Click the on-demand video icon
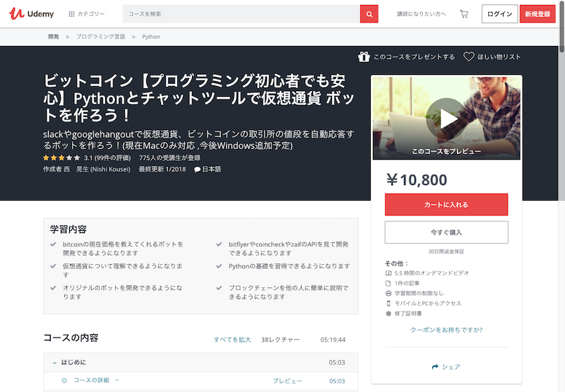The width and height of the screenshot is (565, 392). coord(388,273)
